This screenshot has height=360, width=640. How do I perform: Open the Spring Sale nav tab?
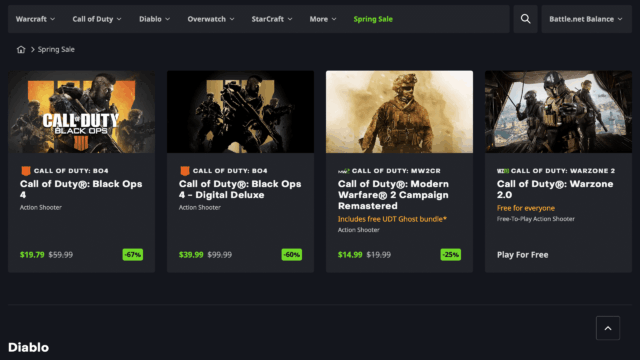point(373,19)
